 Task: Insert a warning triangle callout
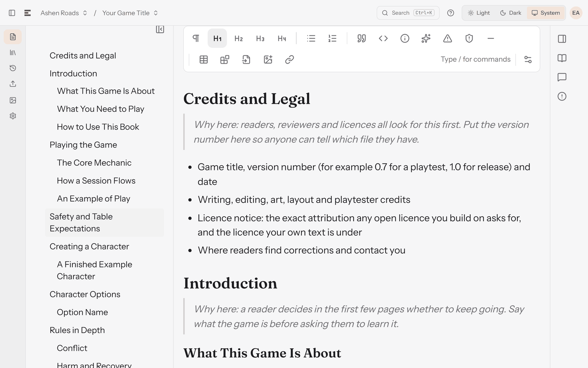tap(448, 38)
